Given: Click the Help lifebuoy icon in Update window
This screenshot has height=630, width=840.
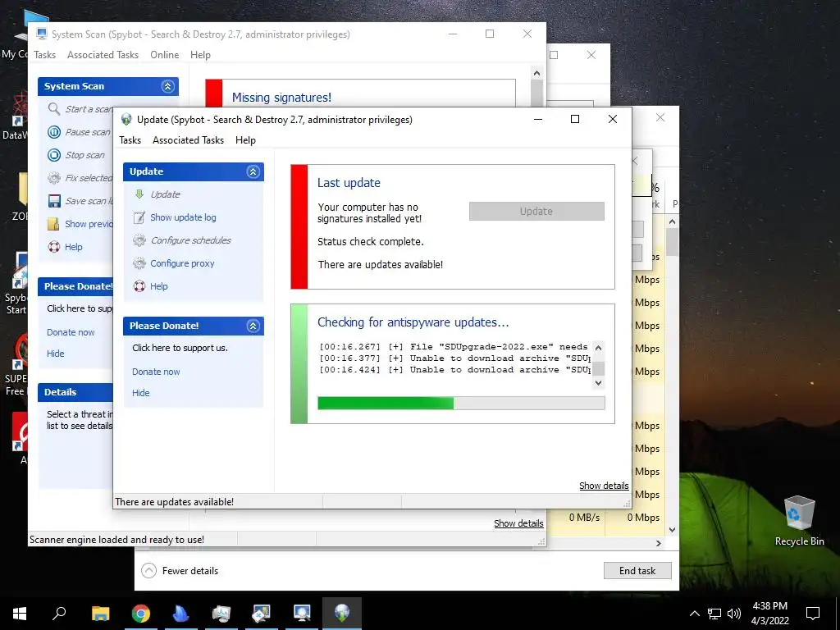Looking at the screenshot, I should coord(139,286).
